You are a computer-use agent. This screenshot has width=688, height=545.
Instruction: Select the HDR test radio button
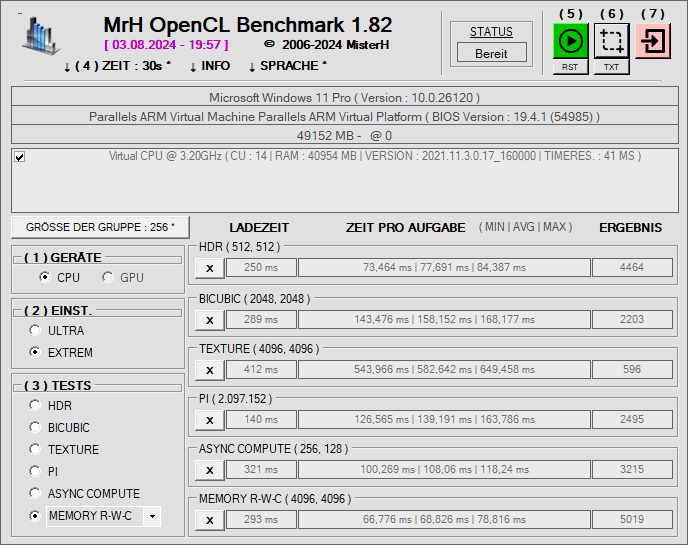click(35, 405)
